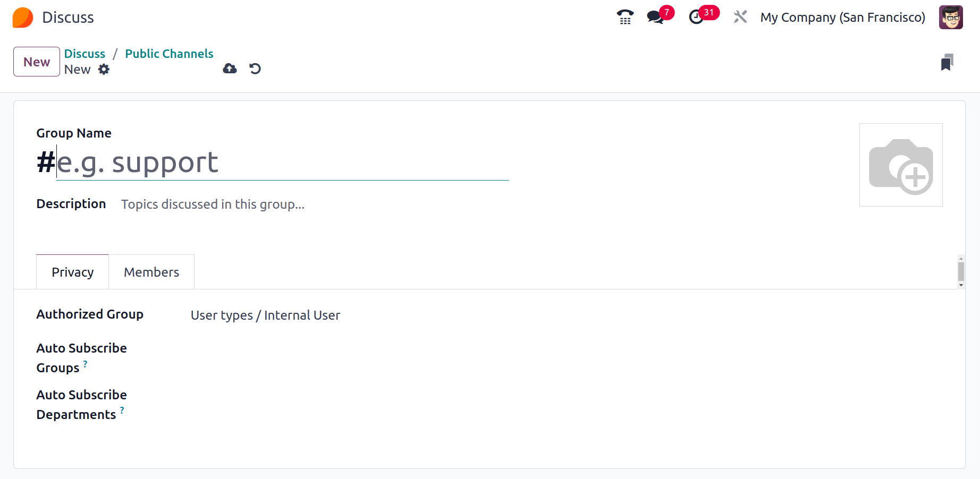Open the debug tools wrench icon
980x479 pixels.
(740, 17)
